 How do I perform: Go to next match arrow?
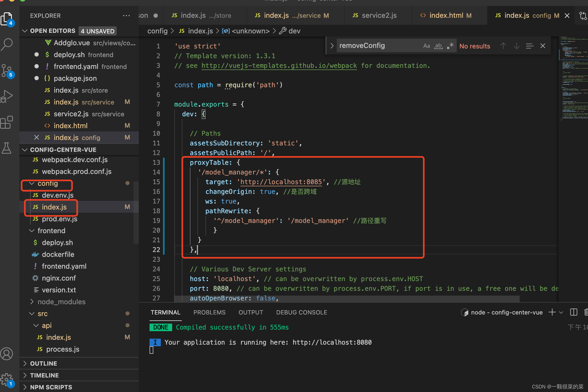click(516, 46)
